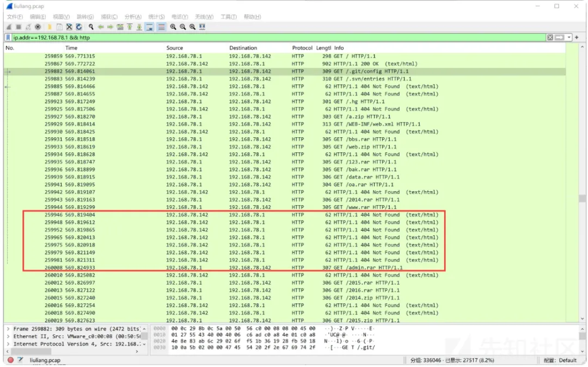Open the 统计(S) menu
Screen dimensions: 588x367
(x=156, y=17)
